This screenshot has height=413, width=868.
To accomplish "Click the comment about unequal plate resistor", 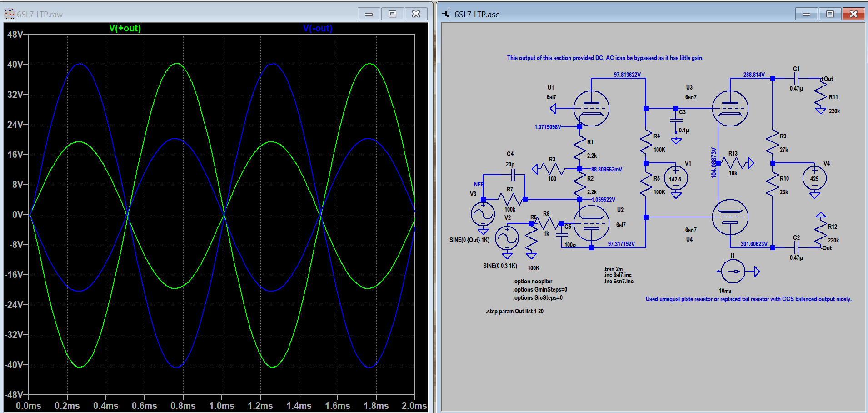I will coord(748,299).
